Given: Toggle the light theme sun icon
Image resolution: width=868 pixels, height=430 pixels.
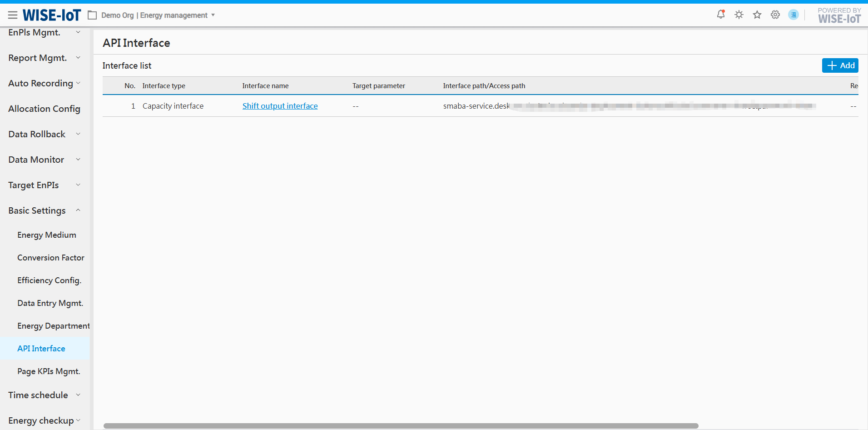Looking at the screenshot, I should (739, 15).
